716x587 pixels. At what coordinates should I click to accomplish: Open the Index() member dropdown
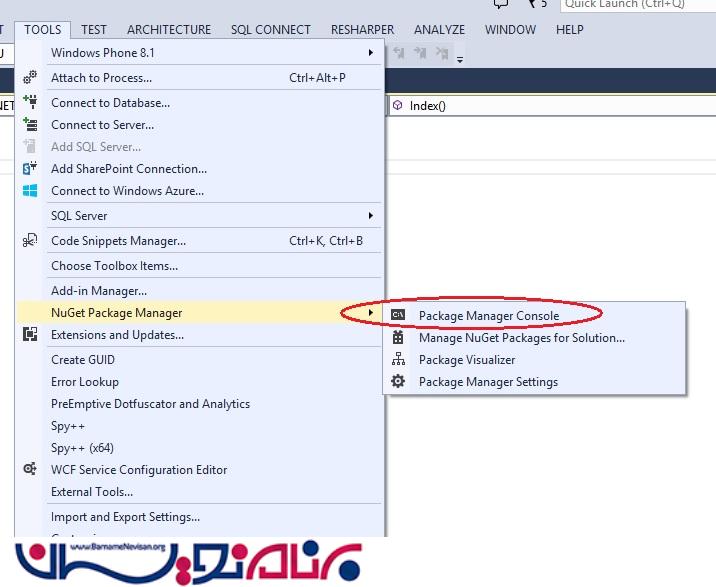pos(550,105)
